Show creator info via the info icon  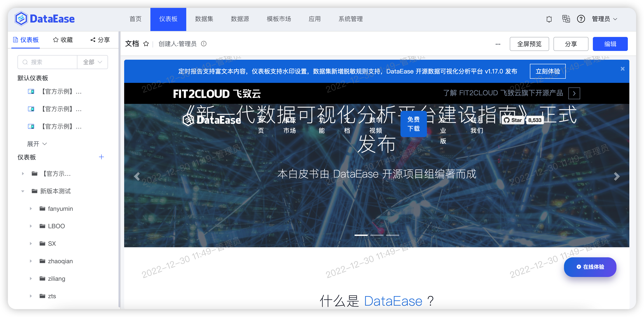click(x=204, y=44)
